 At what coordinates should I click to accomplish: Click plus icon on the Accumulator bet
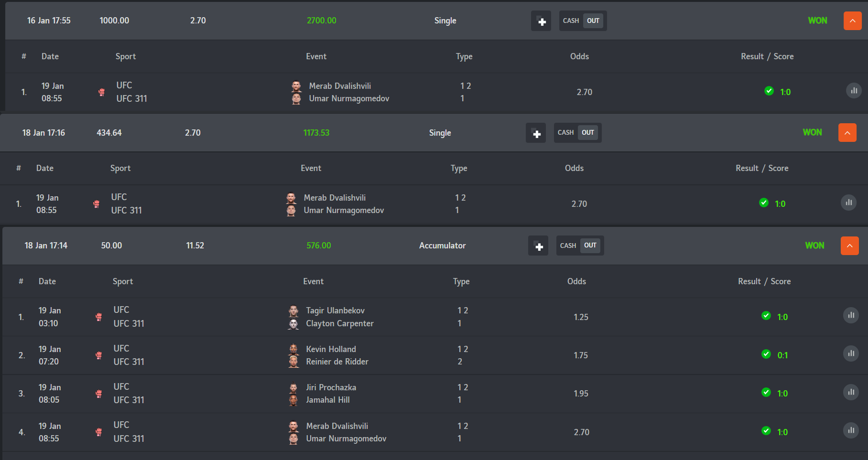pos(538,246)
